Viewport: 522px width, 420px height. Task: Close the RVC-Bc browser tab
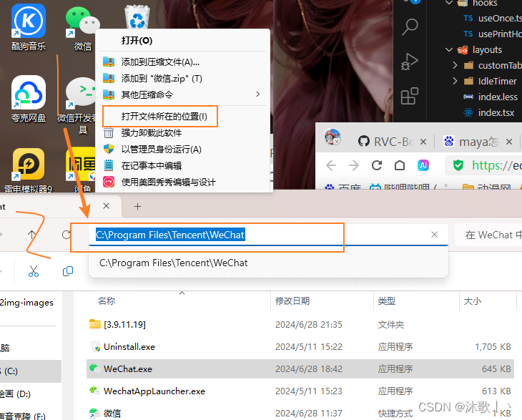tap(423, 142)
